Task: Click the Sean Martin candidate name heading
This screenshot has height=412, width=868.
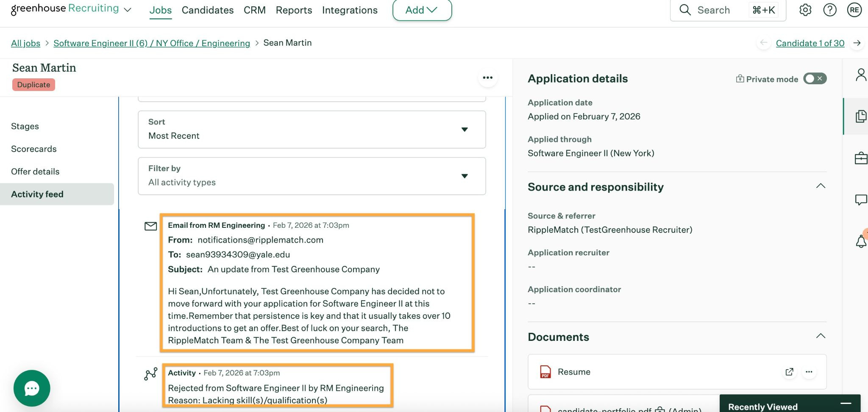Action: (x=44, y=68)
